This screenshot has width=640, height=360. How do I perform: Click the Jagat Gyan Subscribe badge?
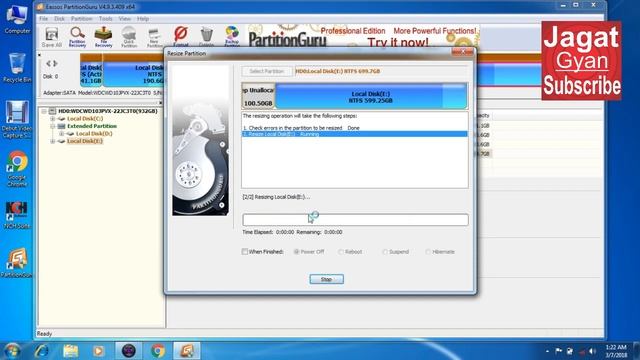pyautogui.click(x=581, y=60)
